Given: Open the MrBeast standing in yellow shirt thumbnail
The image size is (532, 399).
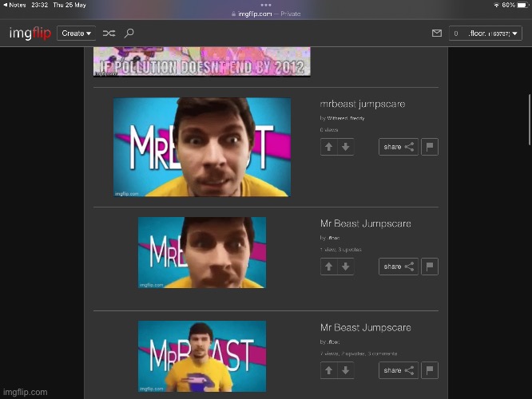Looking at the screenshot, I should click(x=202, y=356).
